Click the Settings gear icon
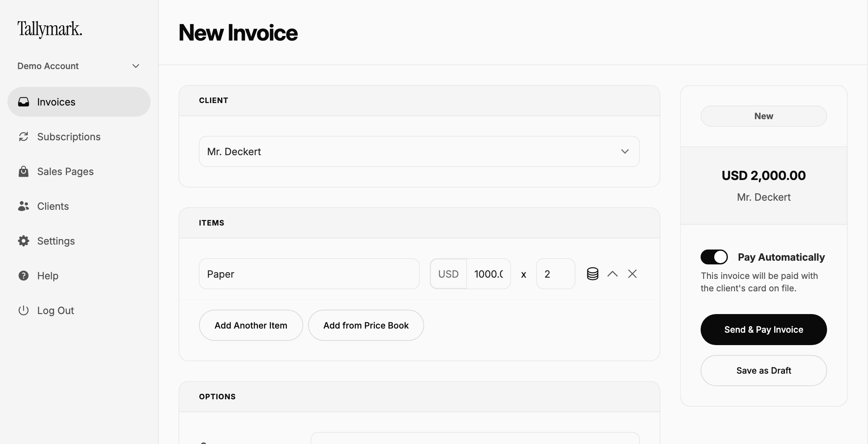868x444 pixels. [24, 241]
